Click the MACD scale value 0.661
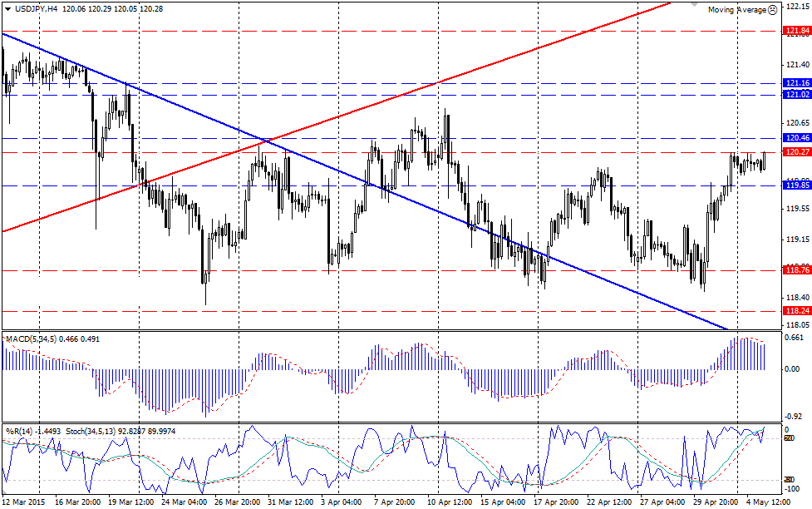 [795, 338]
